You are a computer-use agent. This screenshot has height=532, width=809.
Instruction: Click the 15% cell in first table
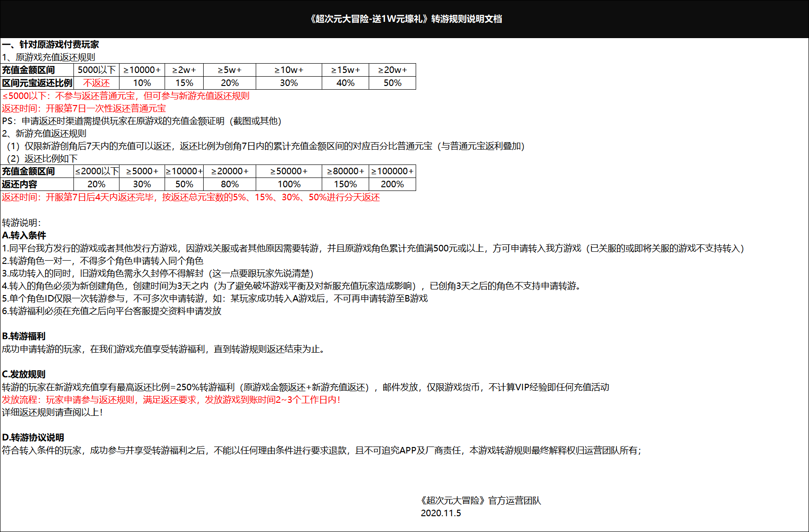tap(184, 83)
